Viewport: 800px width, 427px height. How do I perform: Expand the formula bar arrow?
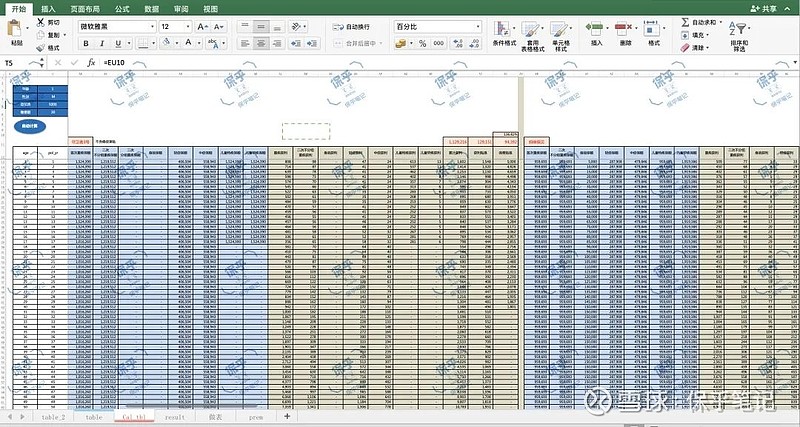pyautogui.click(x=795, y=62)
